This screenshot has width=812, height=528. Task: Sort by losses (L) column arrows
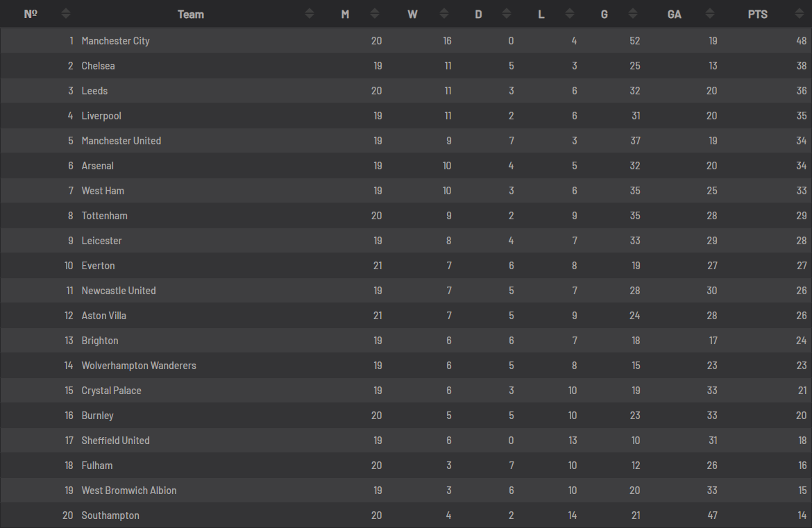(x=570, y=14)
